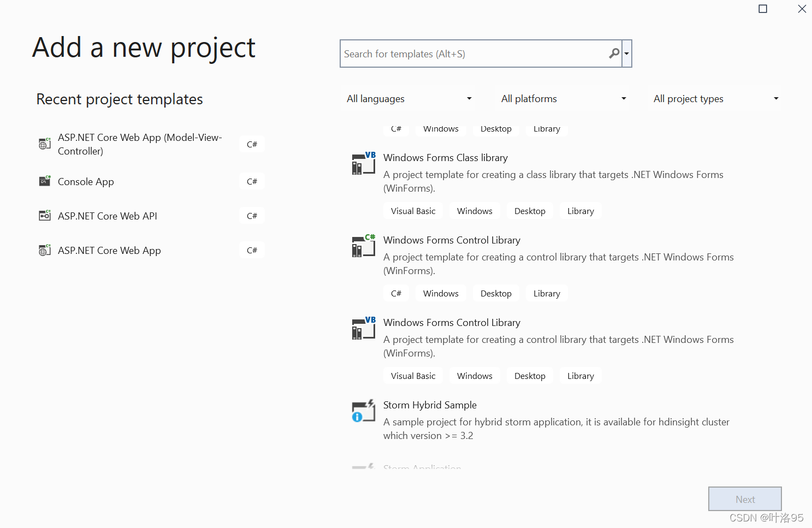
Task: Select the Storm Hybrid Sample icon
Action: point(364,411)
